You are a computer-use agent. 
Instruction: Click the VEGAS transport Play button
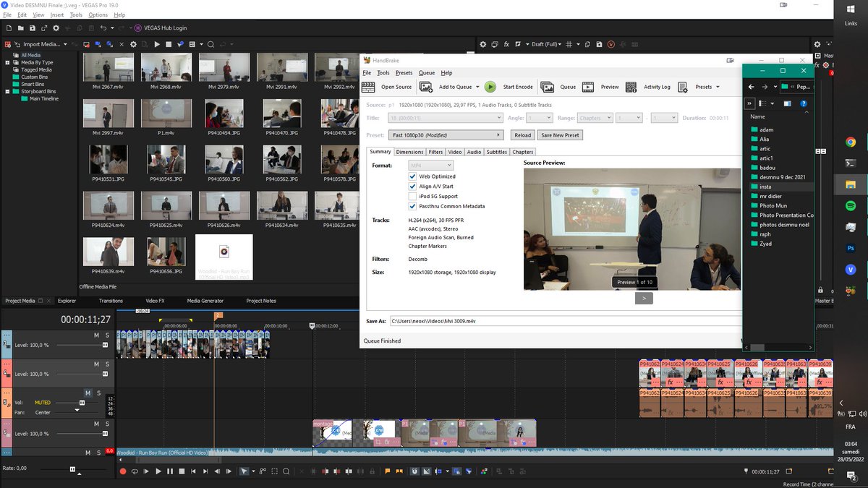tap(158, 471)
